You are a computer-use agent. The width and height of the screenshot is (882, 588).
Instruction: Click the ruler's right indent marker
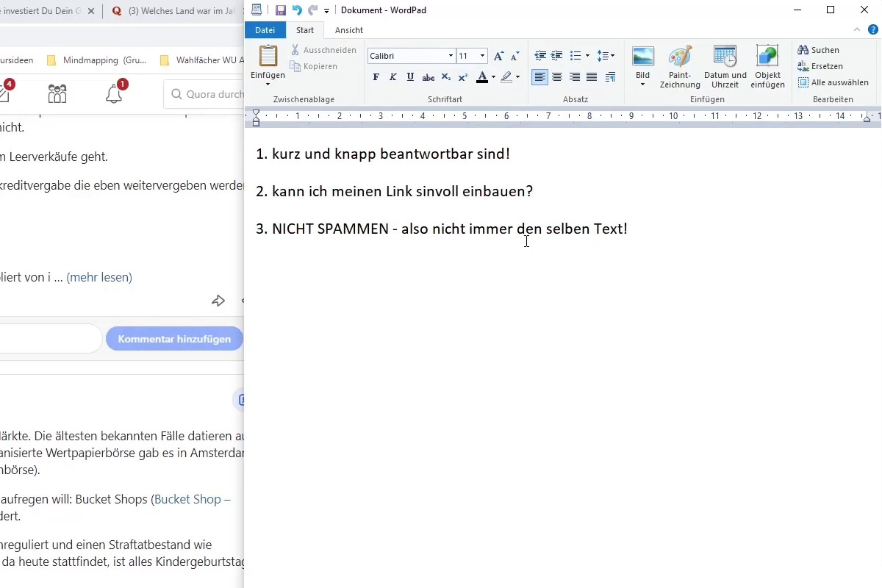coord(867,118)
